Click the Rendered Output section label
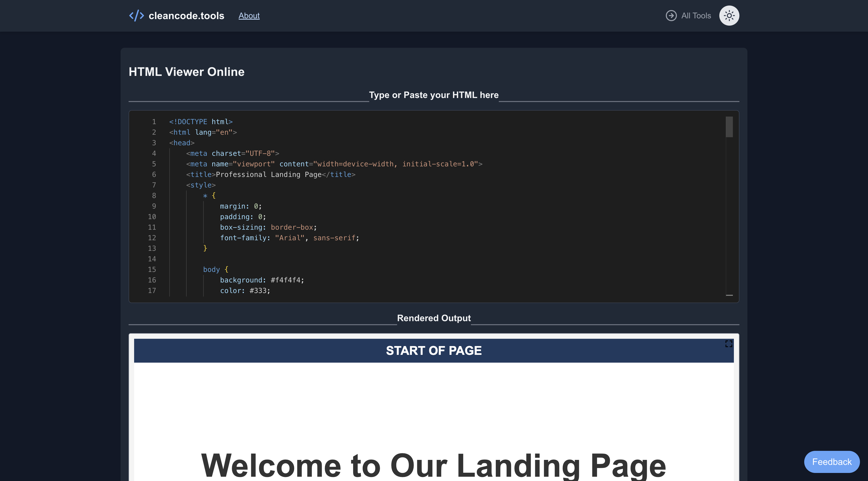The height and width of the screenshot is (481, 868). [x=434, y=318]
